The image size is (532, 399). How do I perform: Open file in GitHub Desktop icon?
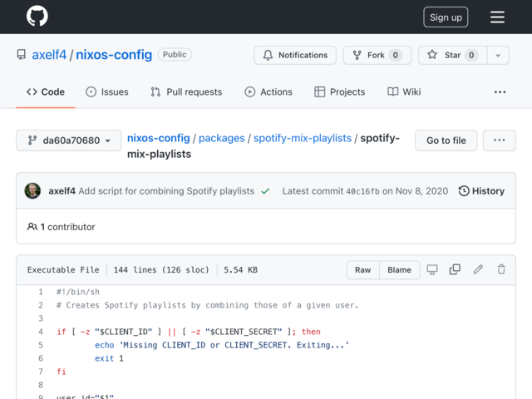[x=432, y=269]
